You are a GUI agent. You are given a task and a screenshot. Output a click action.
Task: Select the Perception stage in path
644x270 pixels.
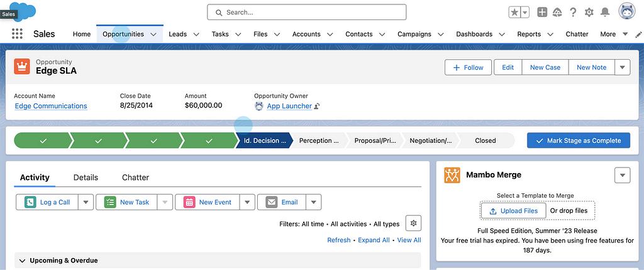click(319, 140)
